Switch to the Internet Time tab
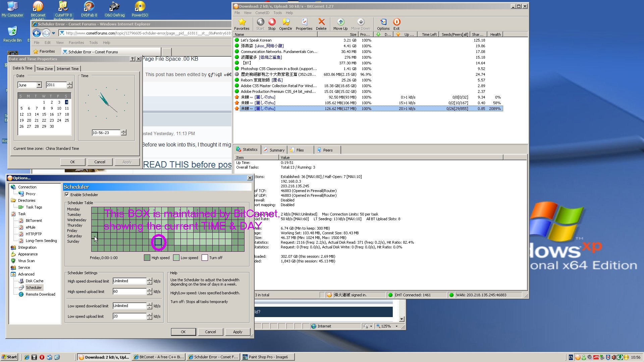 [x=68, y=69]
